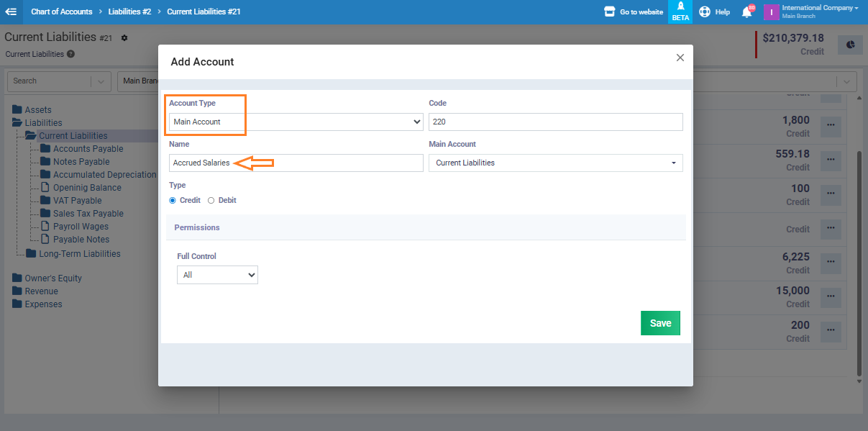Select Owner's Equity in account tree
This screenshot has height=431, width=868.
tap(53, 278)
